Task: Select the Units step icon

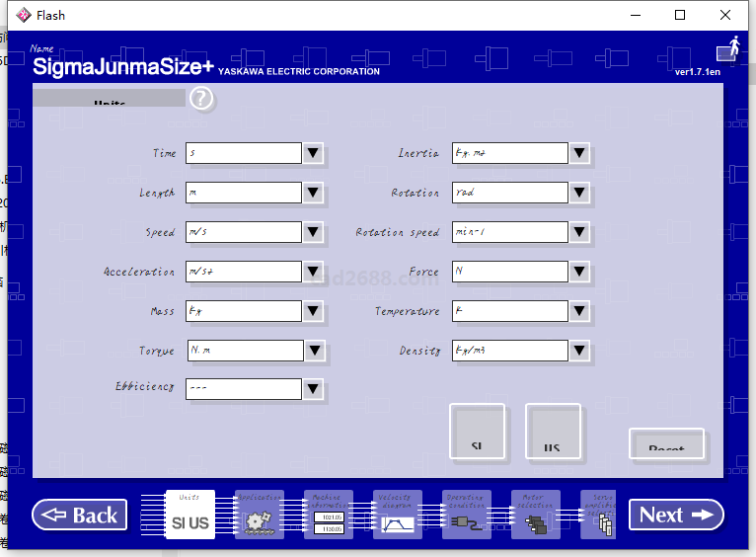Action: (x=189, y=515)
